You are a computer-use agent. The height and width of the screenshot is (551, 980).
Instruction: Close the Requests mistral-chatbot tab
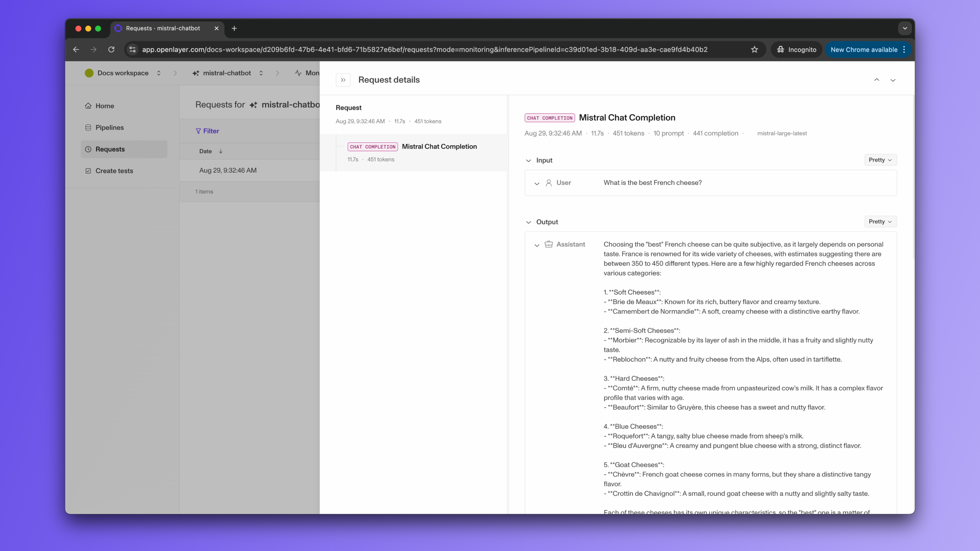click(216, 28)
